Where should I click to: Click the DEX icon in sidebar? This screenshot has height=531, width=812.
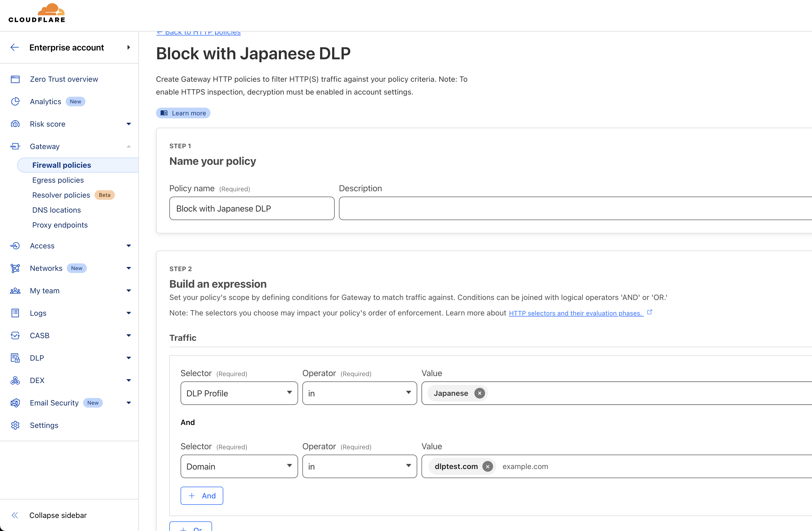[x=15, y=380]
